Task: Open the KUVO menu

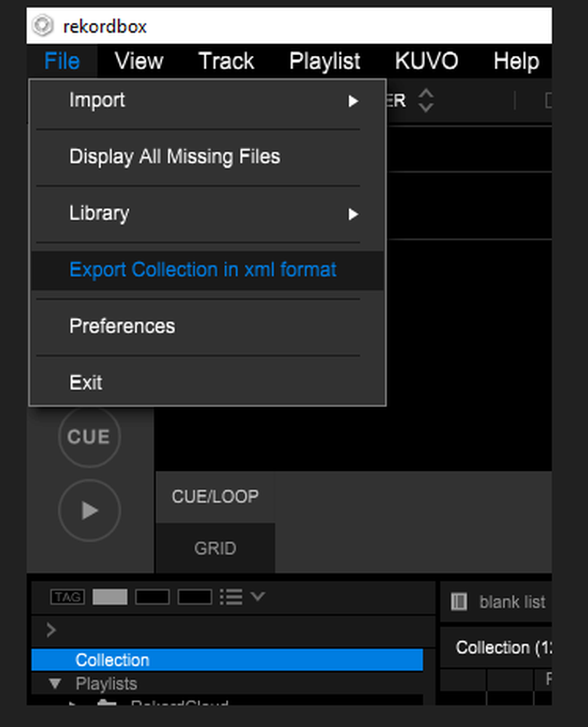Action: [426, 61]
